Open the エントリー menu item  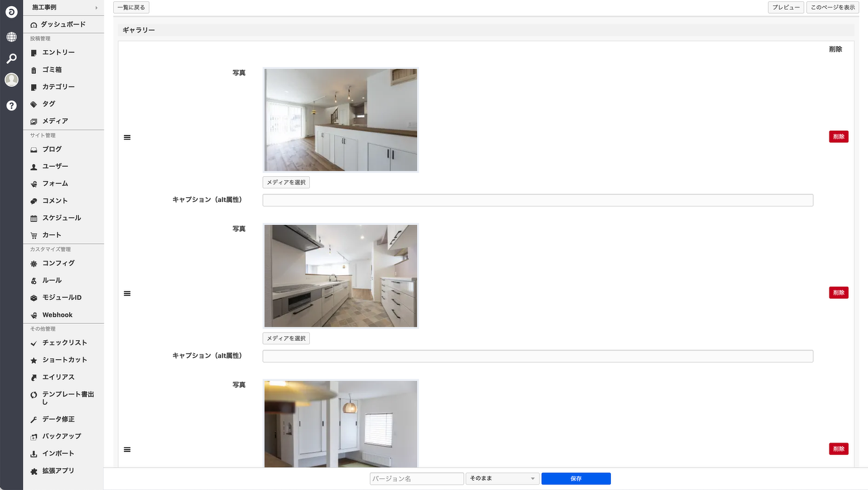(x=58, y=53)
